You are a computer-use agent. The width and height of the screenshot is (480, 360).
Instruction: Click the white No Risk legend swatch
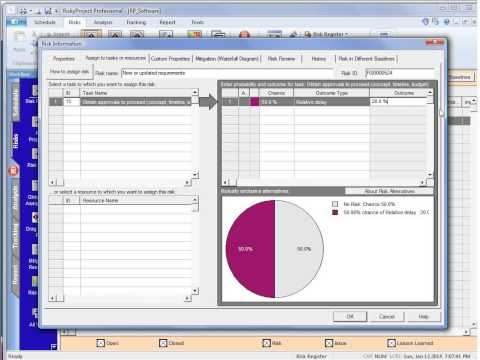pos(335,204)
